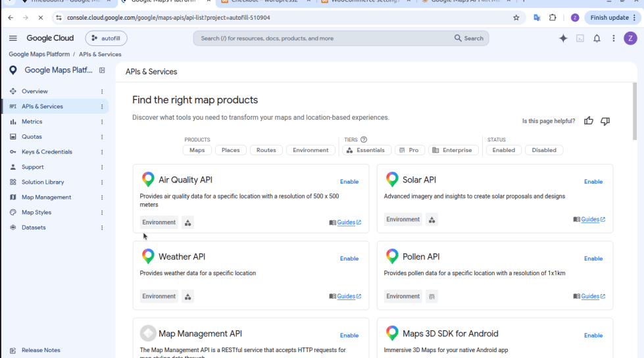Toggle the Maps product filter chip
Screen dimensions: 644x358
[197, 150]
